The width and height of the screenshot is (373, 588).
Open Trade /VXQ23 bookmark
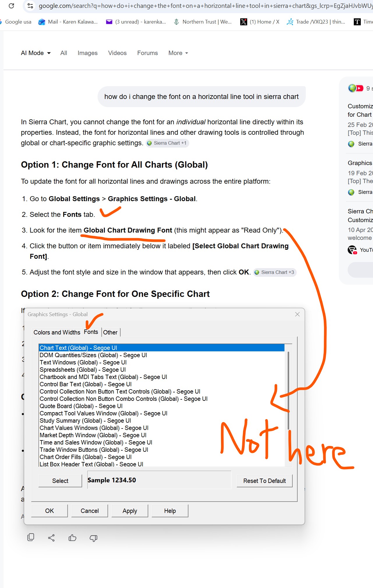316,22
